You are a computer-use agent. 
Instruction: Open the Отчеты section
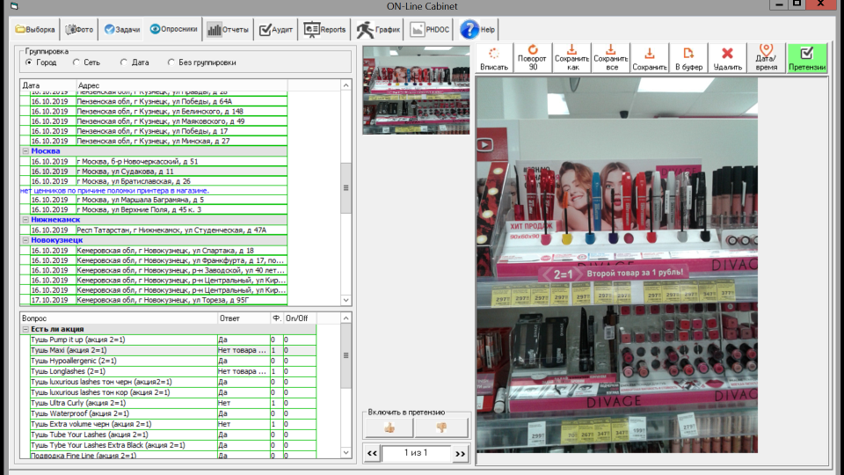tap(228, 29)
